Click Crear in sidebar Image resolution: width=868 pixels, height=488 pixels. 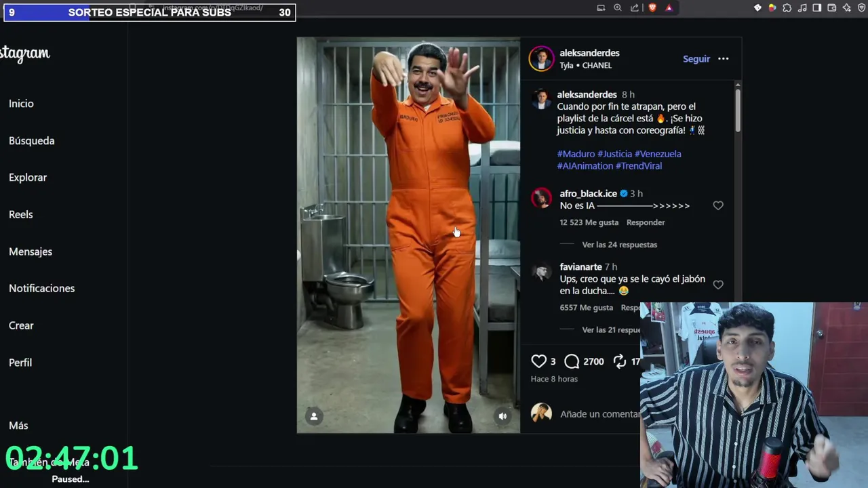(x=21, y=325)
